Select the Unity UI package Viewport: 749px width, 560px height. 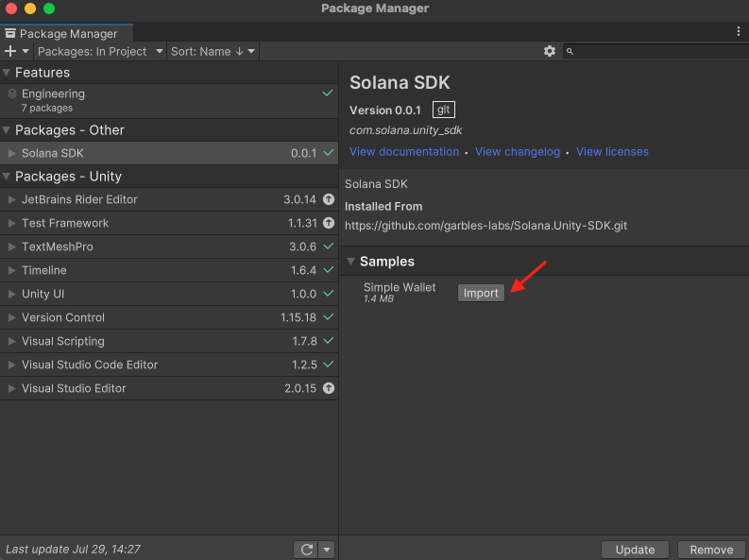pos(169,294)
